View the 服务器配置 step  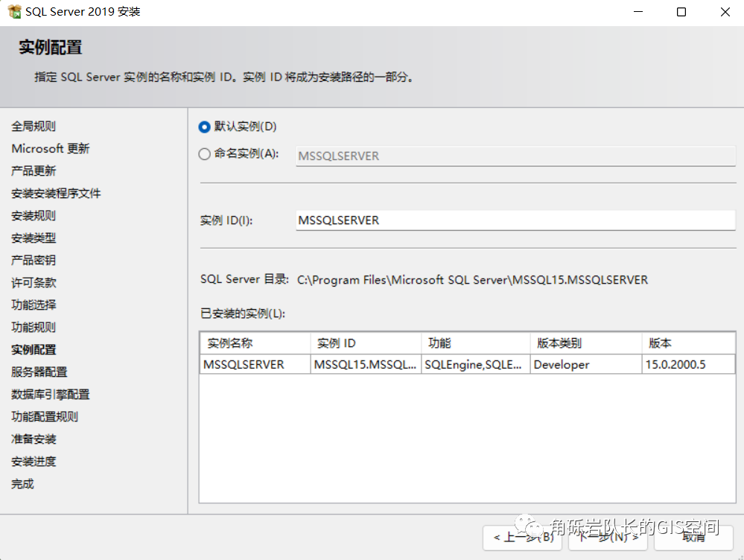[39, 371]
